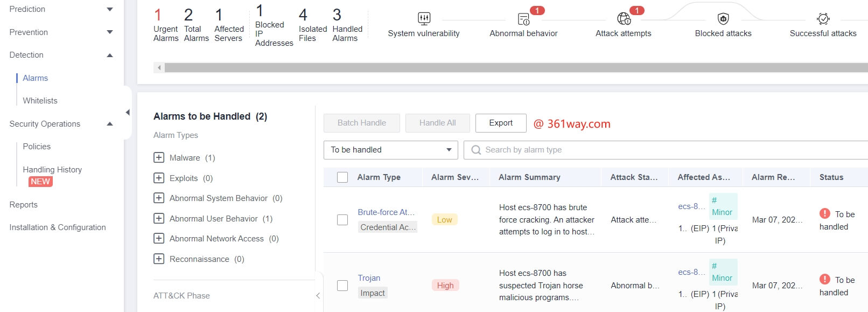Select the Attack attempts globe icon

(624, 19)
